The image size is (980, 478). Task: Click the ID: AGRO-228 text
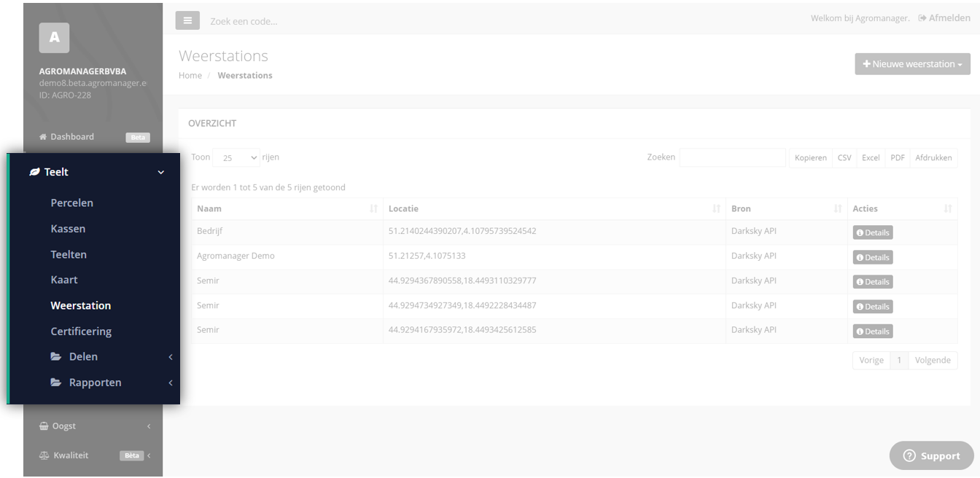[65, 95]
